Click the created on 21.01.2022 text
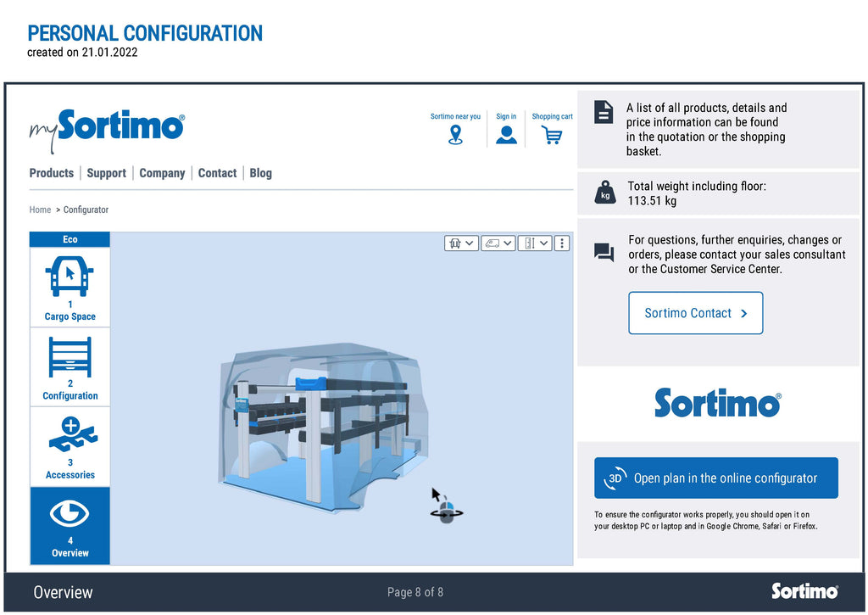The height and width of the screenshot is (615, 868). pos(82,52)
